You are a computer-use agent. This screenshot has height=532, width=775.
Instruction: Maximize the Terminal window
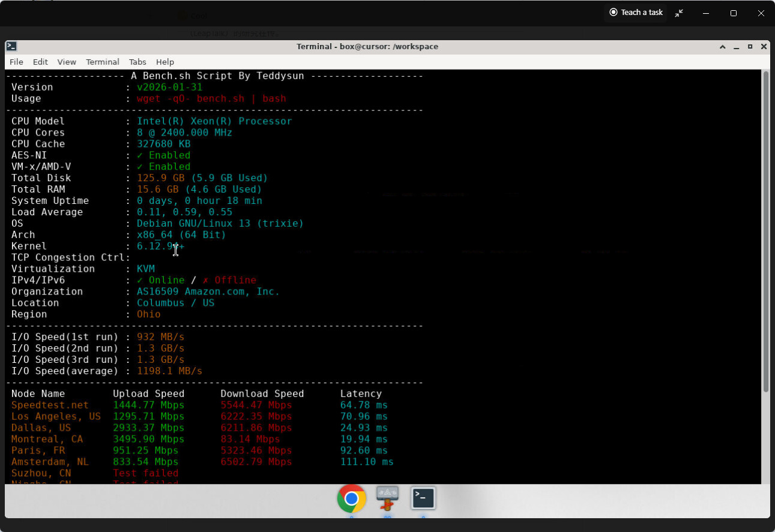750,46
